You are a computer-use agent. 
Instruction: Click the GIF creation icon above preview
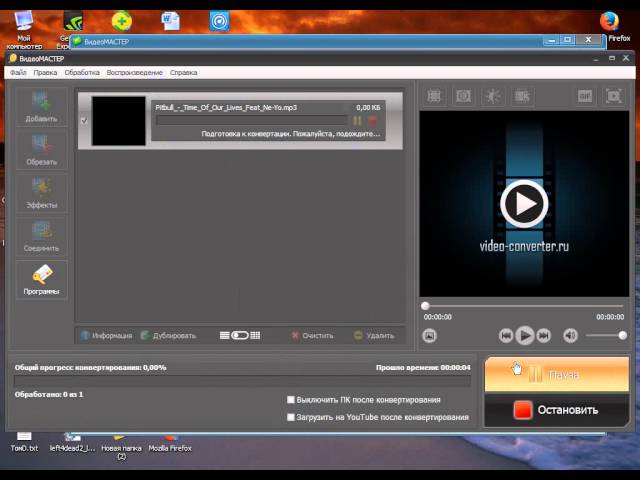pyautogui.click(x=585, y=96)
